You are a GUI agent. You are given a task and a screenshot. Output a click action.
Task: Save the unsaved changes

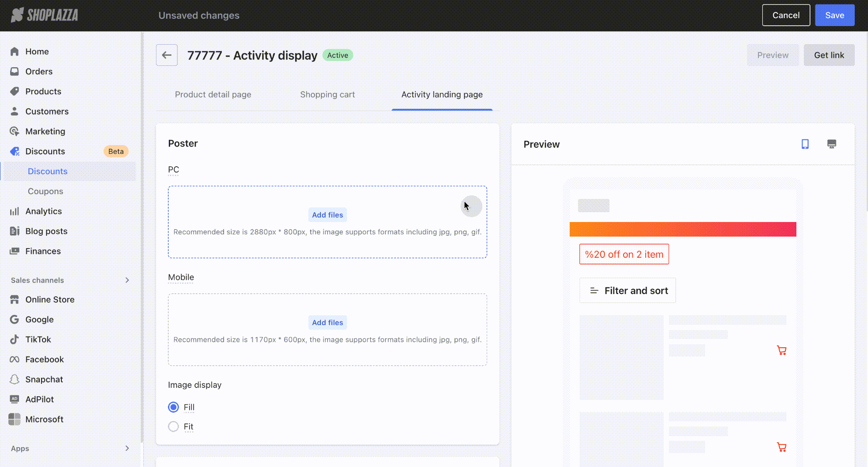(834, 15)
